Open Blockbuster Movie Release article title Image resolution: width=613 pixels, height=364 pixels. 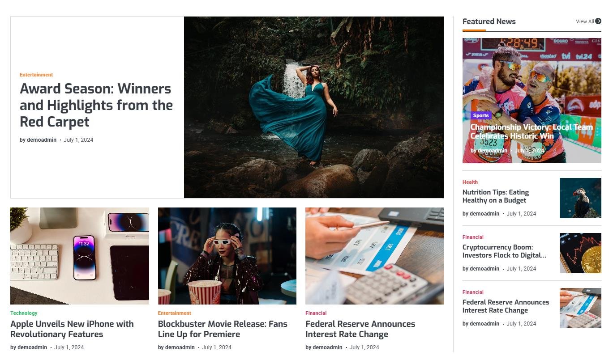coord(223,329)
